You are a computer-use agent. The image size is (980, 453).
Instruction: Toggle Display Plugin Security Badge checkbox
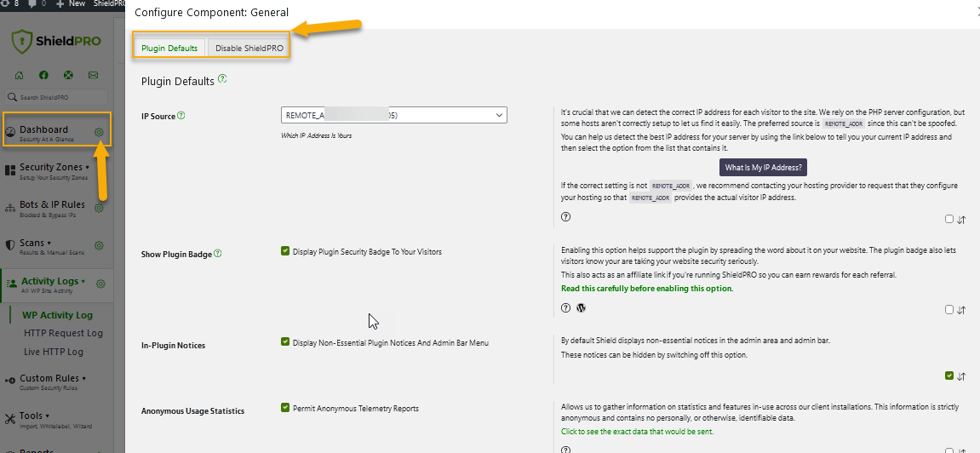coord(285,251)
